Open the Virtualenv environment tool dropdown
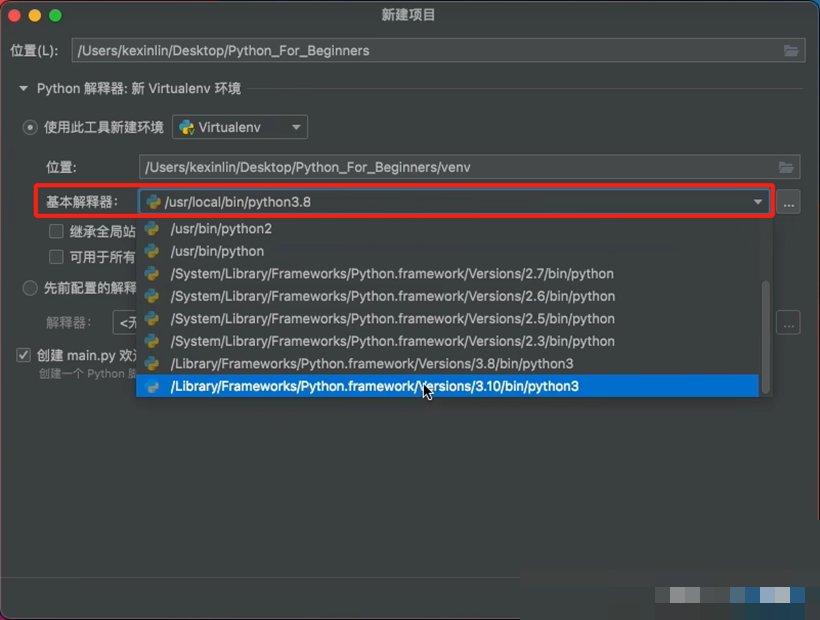 pyautogui.click(x=240, y=127)
